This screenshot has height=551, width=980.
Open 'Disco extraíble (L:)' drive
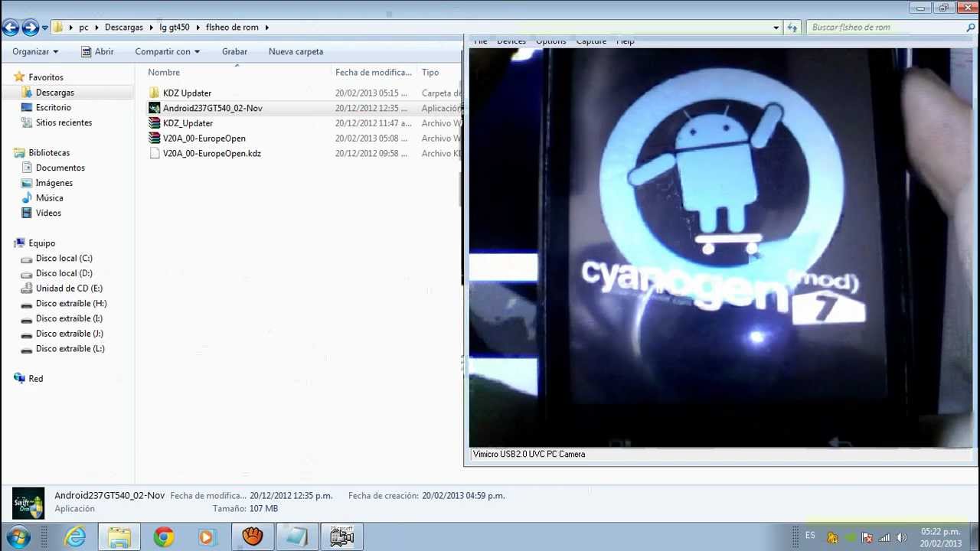pos(70,348)
